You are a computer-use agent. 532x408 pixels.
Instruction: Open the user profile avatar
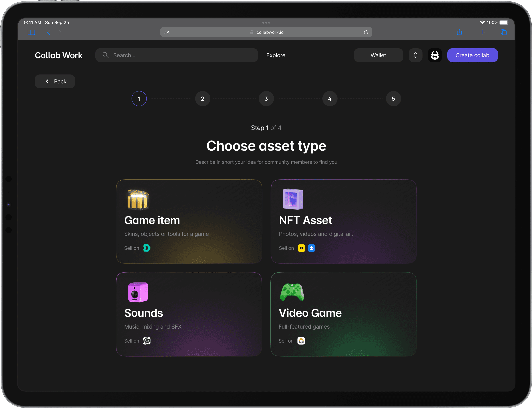tap(435, 55)
